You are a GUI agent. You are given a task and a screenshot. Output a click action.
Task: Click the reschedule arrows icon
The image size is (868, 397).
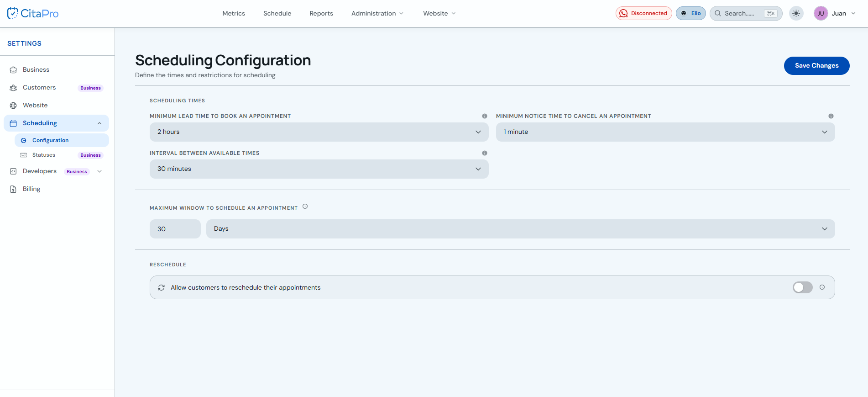coord(161,288)
